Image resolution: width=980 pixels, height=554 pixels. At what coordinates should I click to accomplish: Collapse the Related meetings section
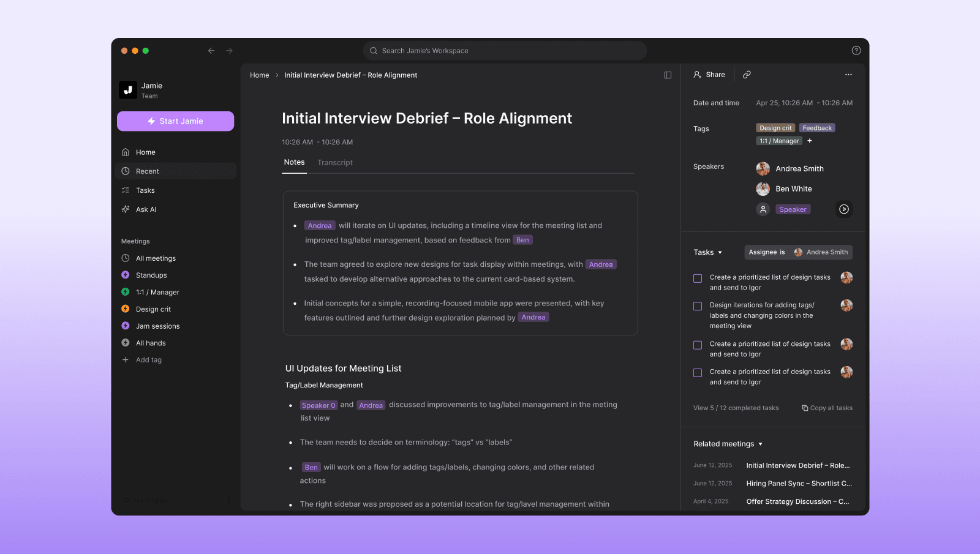click(x=728, y=444)
